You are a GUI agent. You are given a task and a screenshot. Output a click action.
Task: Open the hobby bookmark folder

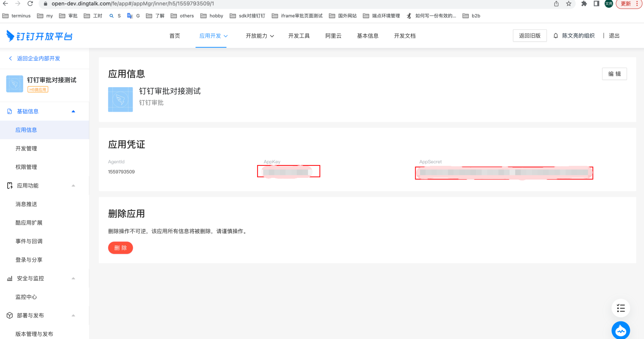212,16
